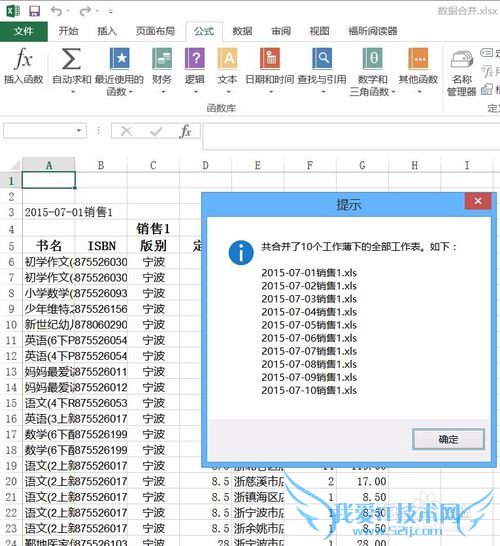The width and height of the screenshot is (500, 546).
Task: Click the 销售1 cell in row 4
Action: pos(153,229)
